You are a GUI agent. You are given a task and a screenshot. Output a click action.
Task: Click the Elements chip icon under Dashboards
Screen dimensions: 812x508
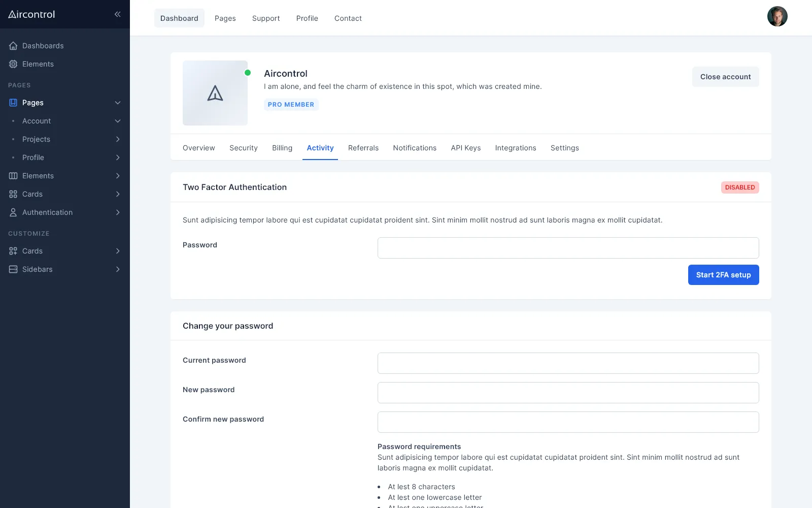[x=13, y=64]
